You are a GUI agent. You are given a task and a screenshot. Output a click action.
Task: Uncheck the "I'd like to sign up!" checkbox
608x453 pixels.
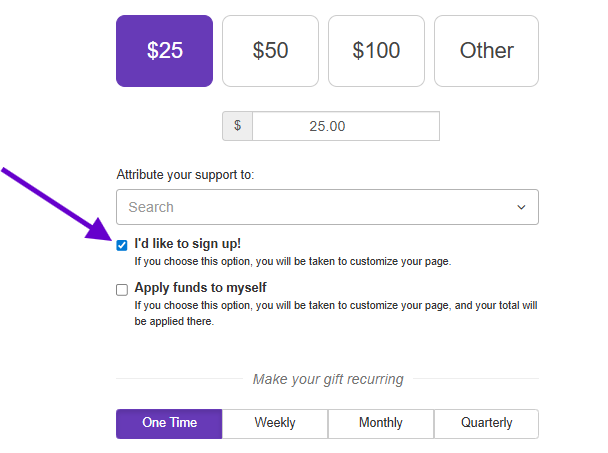pos(122,245)
